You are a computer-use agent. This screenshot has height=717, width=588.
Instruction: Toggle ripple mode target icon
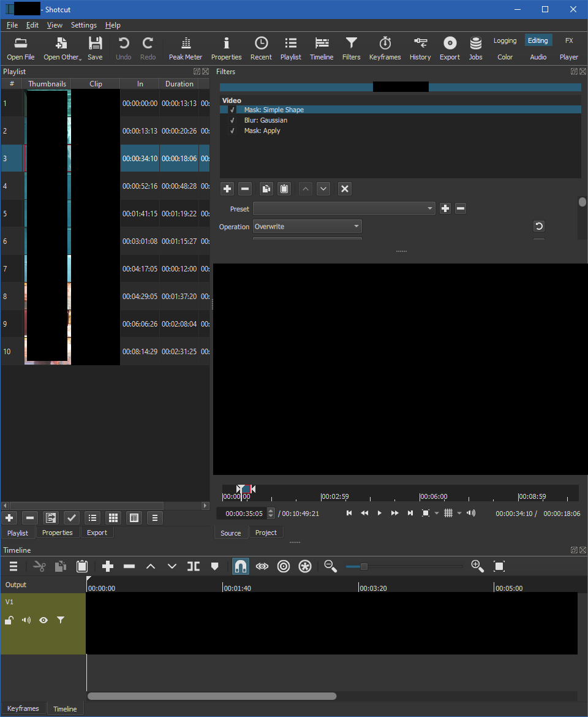coord(284,567)
